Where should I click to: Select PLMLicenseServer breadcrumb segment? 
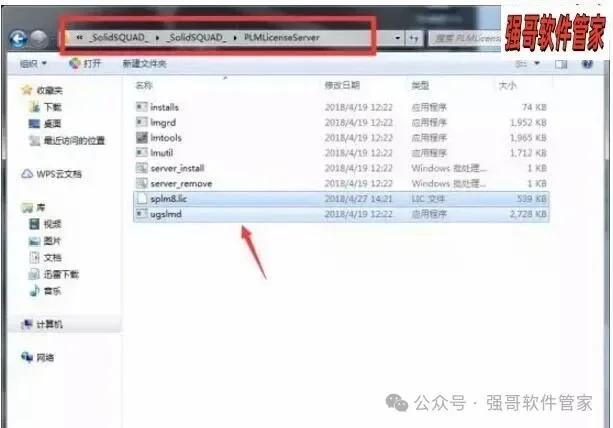(x=281, y=37)
